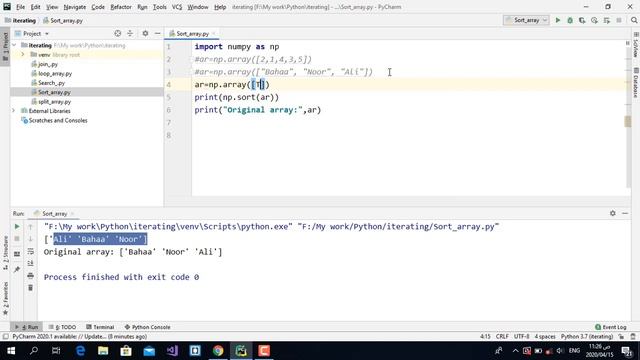Toggle soft-wrap in Run console
The height and width of the screenshot is (360, 640).
tap(31, 251)
